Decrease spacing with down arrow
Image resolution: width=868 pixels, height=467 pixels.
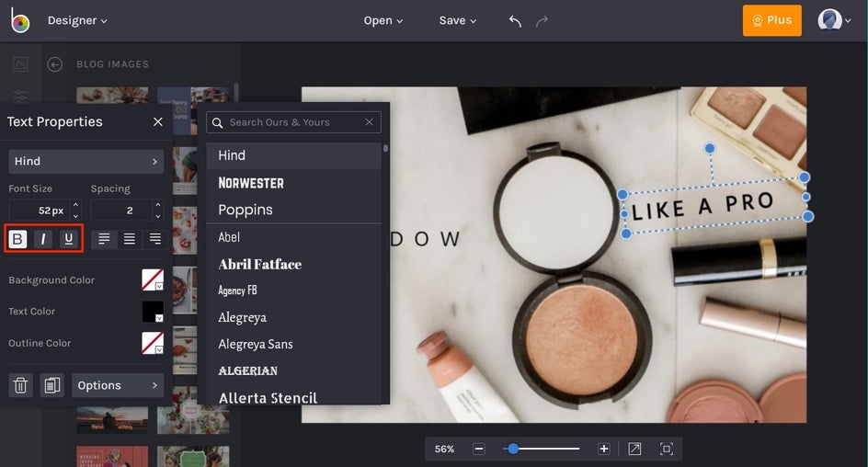158,216
